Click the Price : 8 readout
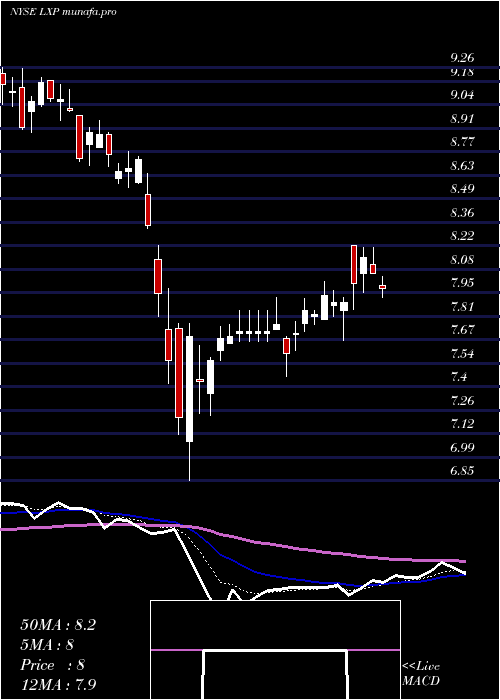500x700 pixels. click(x=53, y=665)
